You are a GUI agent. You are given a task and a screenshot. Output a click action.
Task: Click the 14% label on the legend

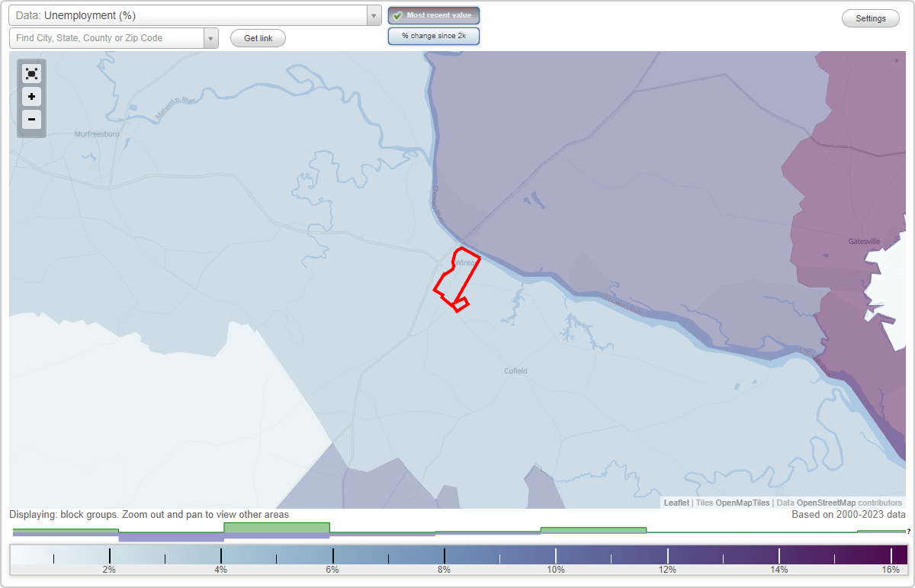tap(779, 570)
